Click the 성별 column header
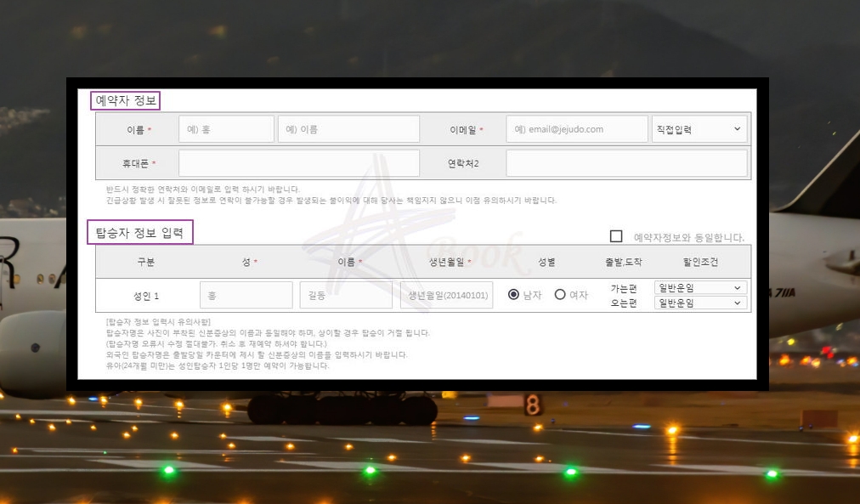860x504 pixels. tap(546, 262)
